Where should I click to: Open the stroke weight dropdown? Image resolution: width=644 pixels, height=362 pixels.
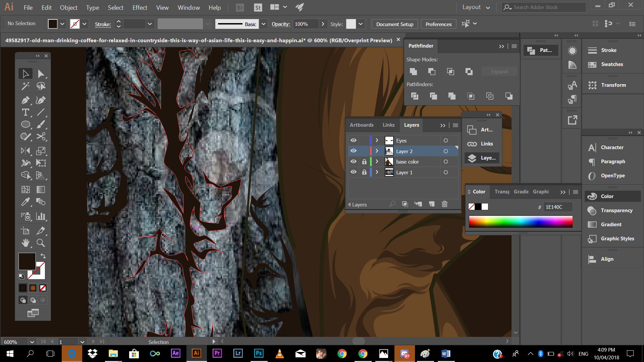(150, 24)
